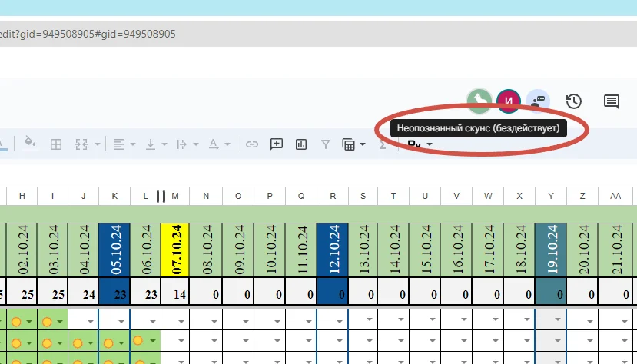Select column Y header
The image size is (637, 364).
pyautogui.click(x=551, y=196)
